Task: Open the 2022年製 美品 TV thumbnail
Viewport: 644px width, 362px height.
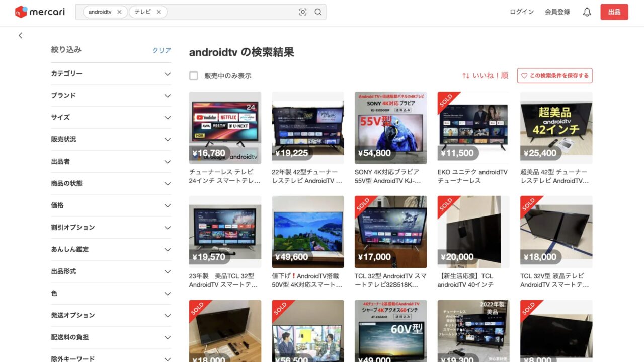Action: [x=473, y=331]
